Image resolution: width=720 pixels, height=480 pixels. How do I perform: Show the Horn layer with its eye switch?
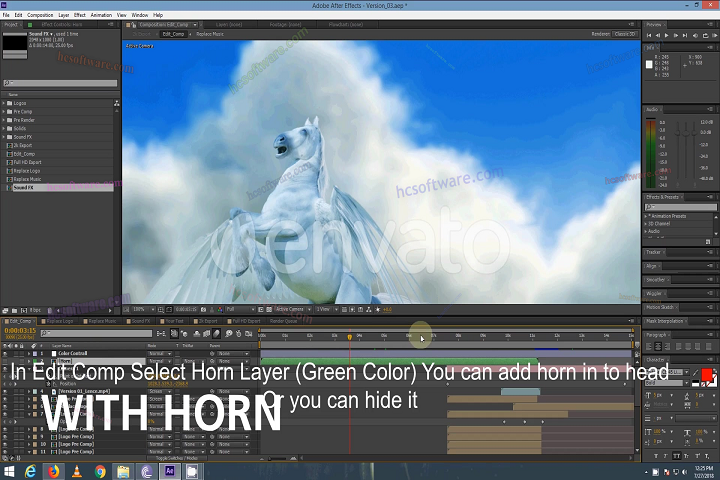(5, 361)
